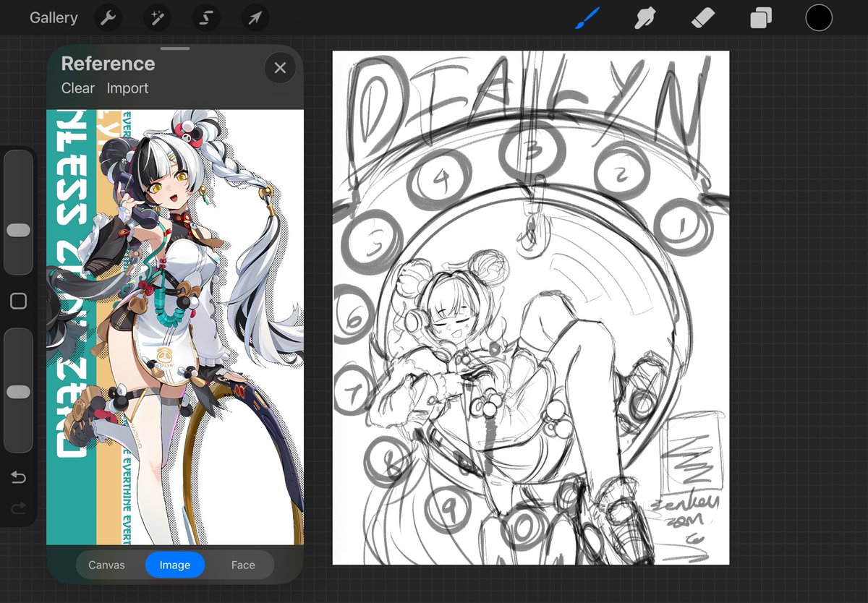Tap the square Modify button on sidebar
This screenshot has width=868, height=603.
click(18, 301)
